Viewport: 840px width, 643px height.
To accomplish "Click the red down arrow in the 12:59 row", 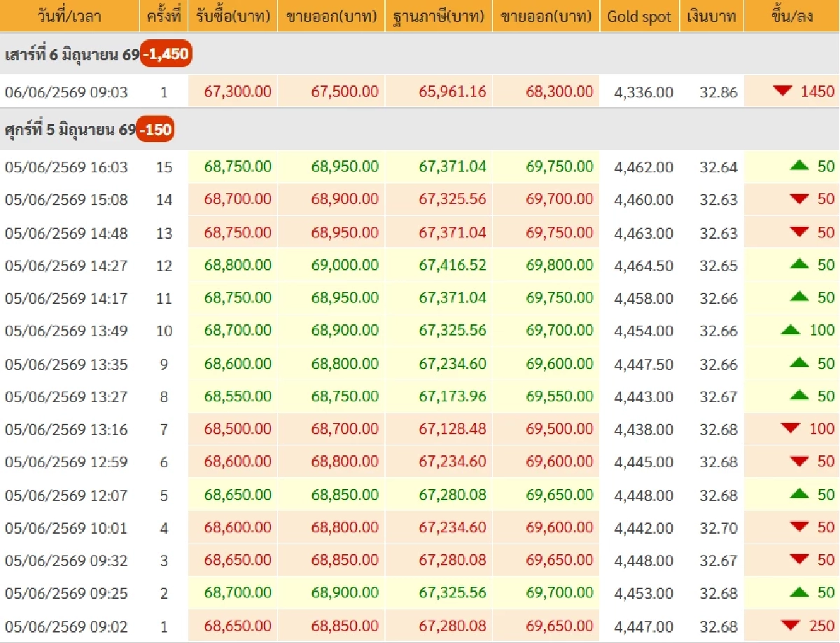I will pos(799,462).
